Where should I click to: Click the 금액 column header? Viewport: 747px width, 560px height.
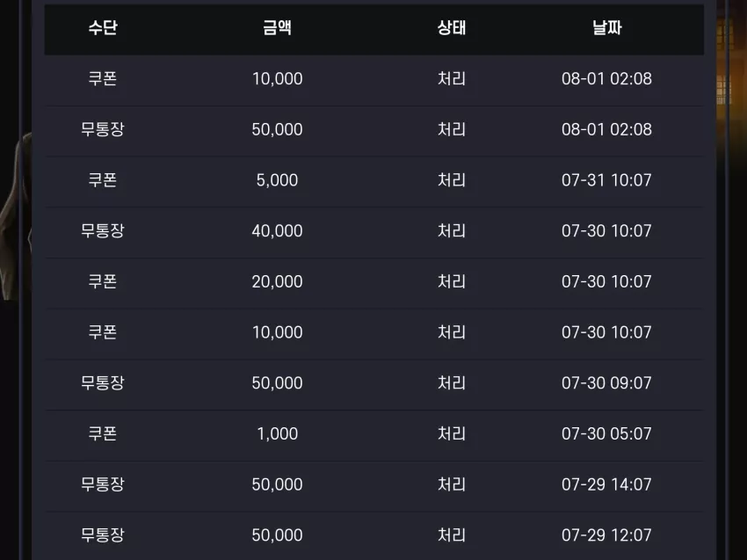(x=277, y=27)
